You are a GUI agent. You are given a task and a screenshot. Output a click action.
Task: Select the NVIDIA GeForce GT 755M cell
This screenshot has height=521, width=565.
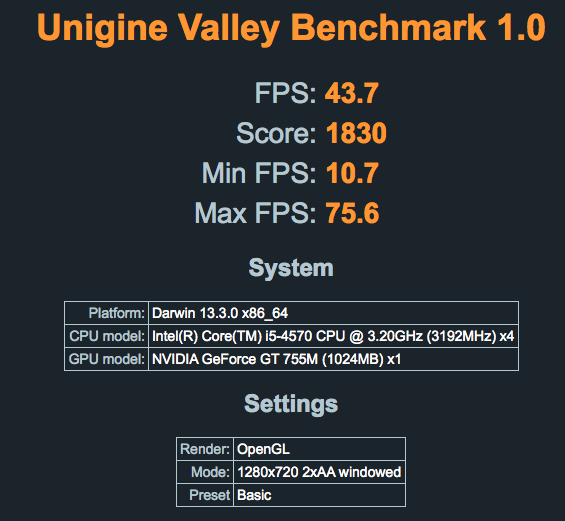pos(334,359)
